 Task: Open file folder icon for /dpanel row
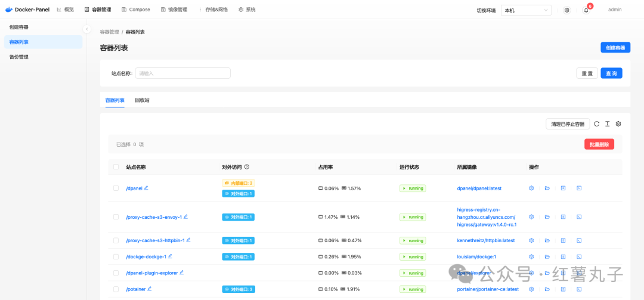(547, 188)
